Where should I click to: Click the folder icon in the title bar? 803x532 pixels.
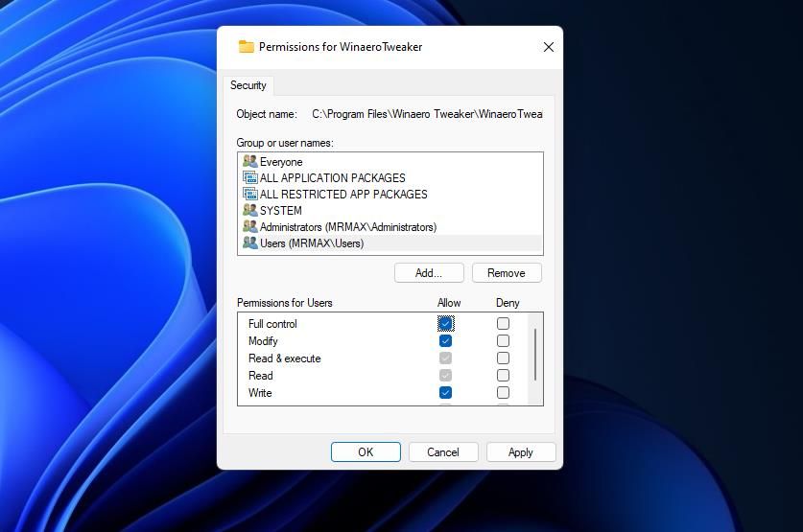click(x=247, y=47)
